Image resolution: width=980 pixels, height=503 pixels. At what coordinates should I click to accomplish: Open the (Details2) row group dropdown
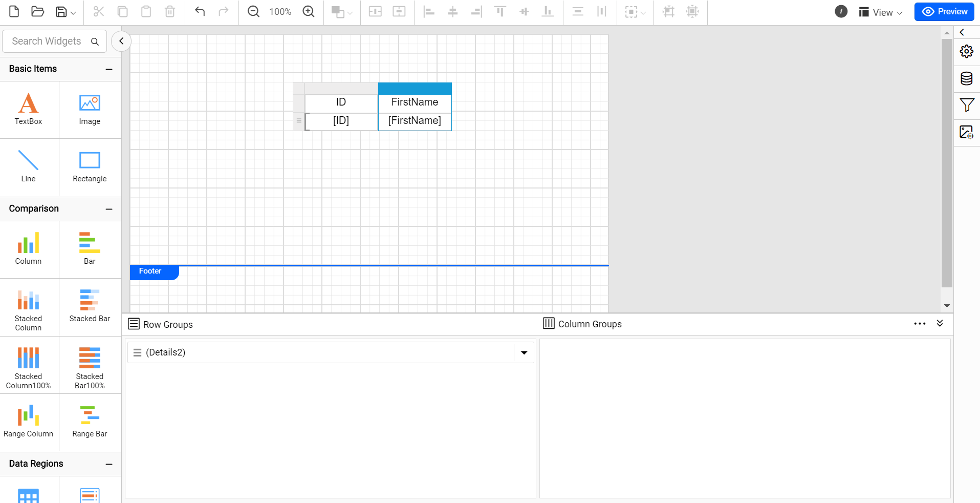pyautogui.click(x=524, y=352)
